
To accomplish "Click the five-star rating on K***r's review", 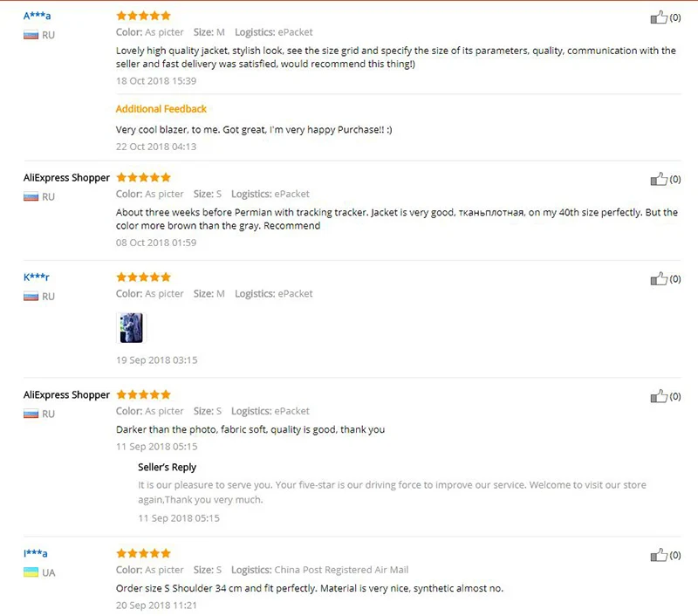I will pos(143,277).
